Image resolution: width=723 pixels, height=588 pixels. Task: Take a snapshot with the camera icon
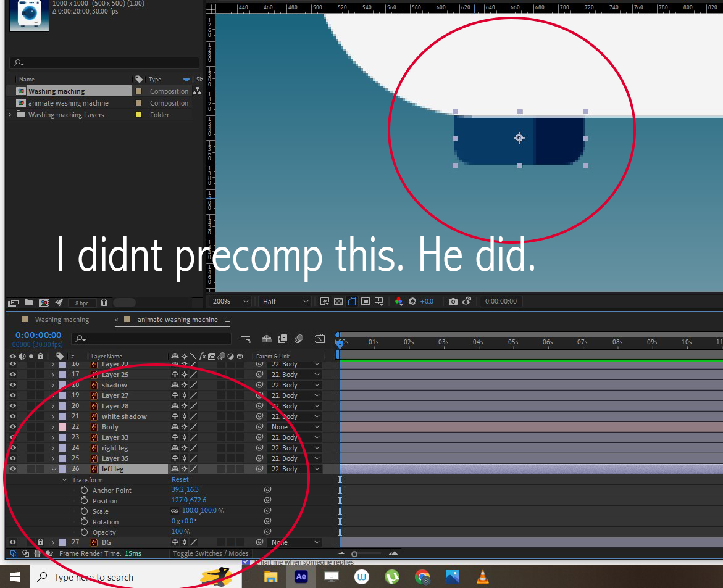tap(454, 301)
